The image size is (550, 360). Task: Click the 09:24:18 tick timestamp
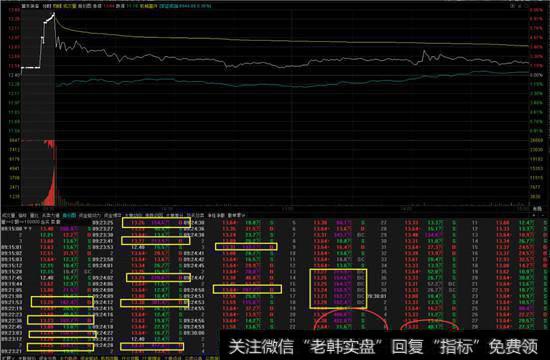point(103,327)
